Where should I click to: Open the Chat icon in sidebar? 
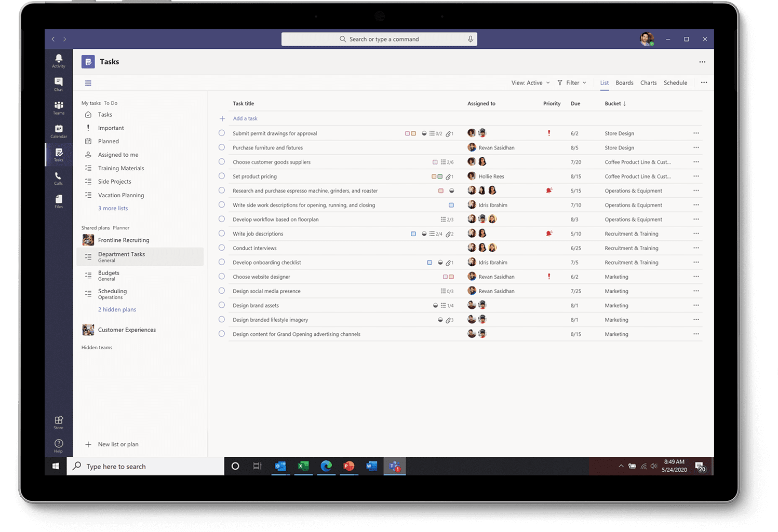click(59, 84)
